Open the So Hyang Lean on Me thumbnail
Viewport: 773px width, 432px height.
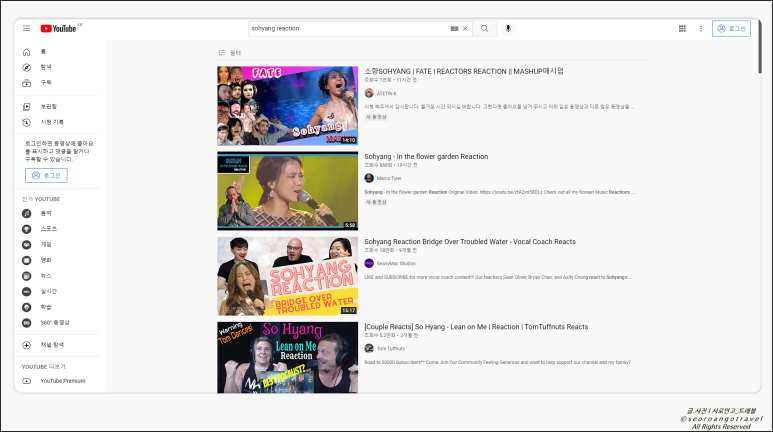click(287, 358)
